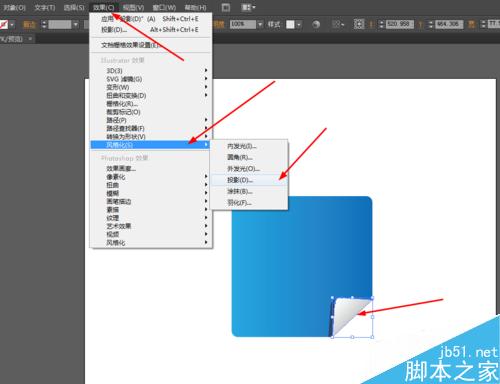This screenshot has width=500, height=384.
Task: Choose 栅格化(R)... effect item
Action: [x=151, y=104]
